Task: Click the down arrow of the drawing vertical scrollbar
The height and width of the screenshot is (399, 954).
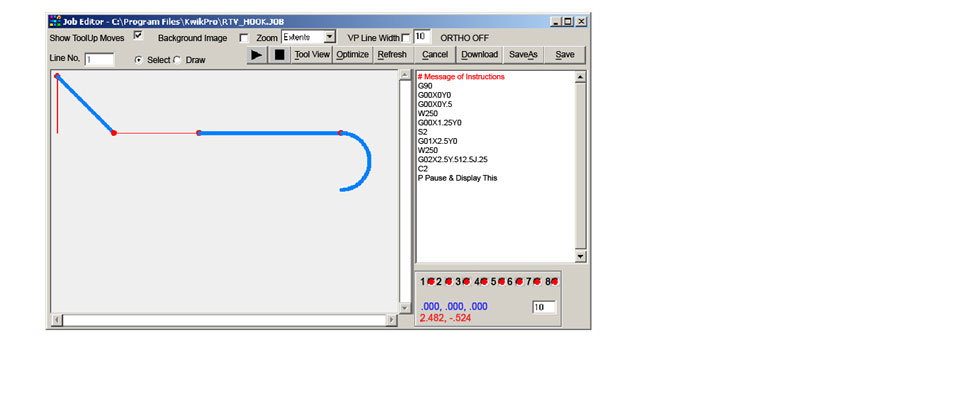Action: (x=405, y=308)
